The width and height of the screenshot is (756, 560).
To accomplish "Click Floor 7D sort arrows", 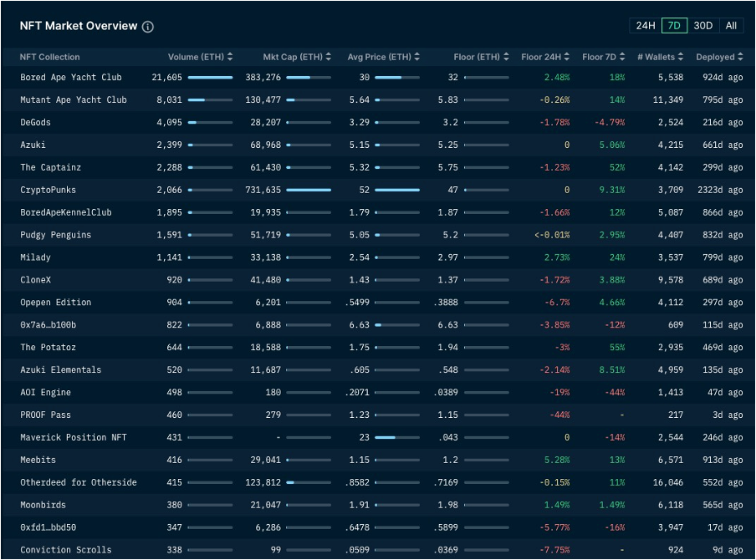I will pos(623,57).
